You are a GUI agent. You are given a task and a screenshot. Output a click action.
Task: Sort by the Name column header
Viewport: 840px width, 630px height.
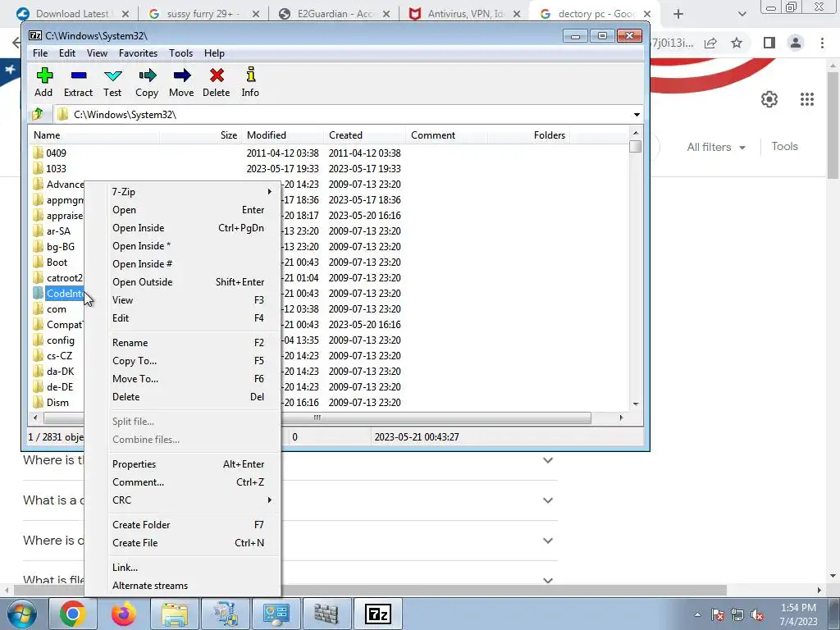[x=94, y=135]
